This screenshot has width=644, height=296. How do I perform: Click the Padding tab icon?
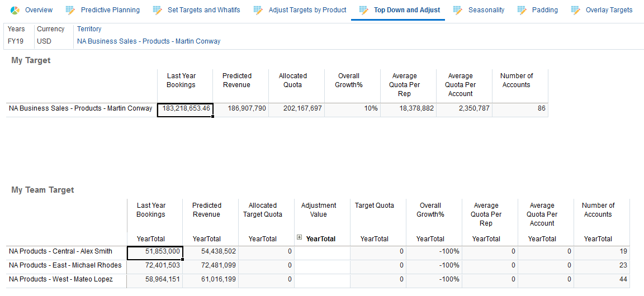tap(522, 10)
